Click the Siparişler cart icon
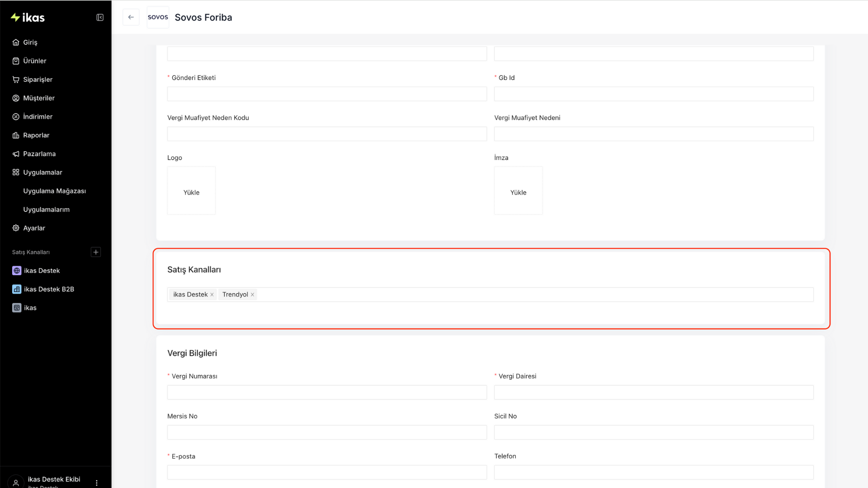868x488 pixels. coord(16,80)
